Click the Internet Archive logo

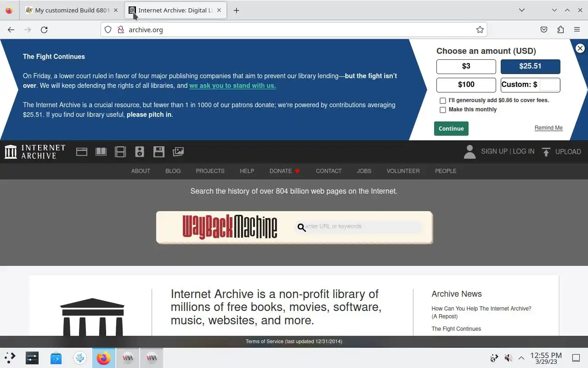coord(35,152)
